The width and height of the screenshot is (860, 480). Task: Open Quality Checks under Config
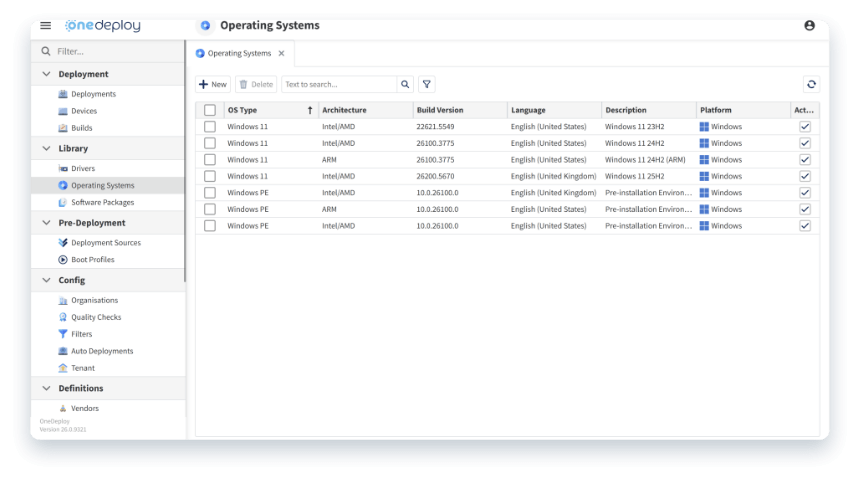click(95, 317)
